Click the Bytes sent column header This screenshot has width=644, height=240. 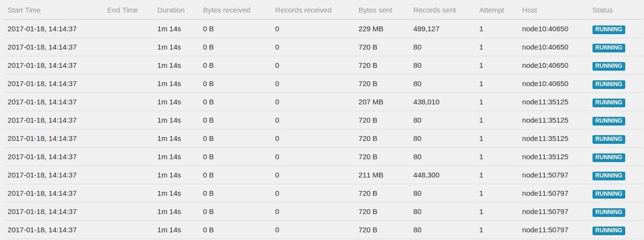tap(376, 10)
